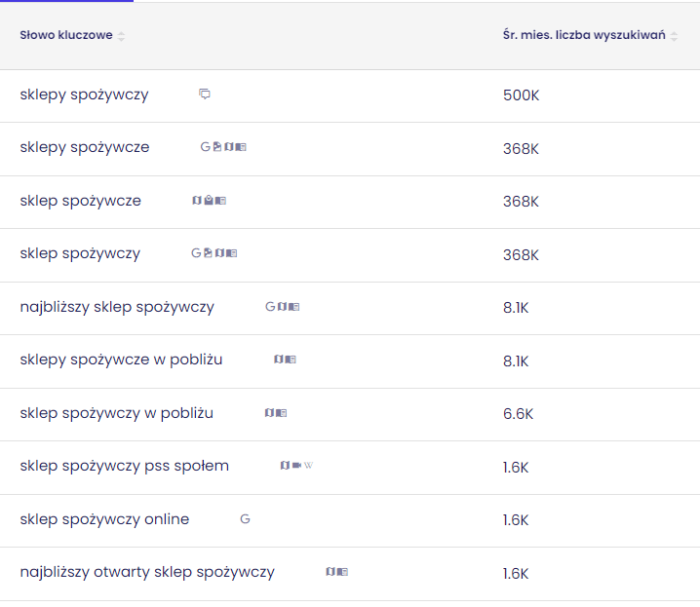Screen dimensions: 700x607
Task: Click the map icon in 'sklep spożywczy' row
Action: 220,253
